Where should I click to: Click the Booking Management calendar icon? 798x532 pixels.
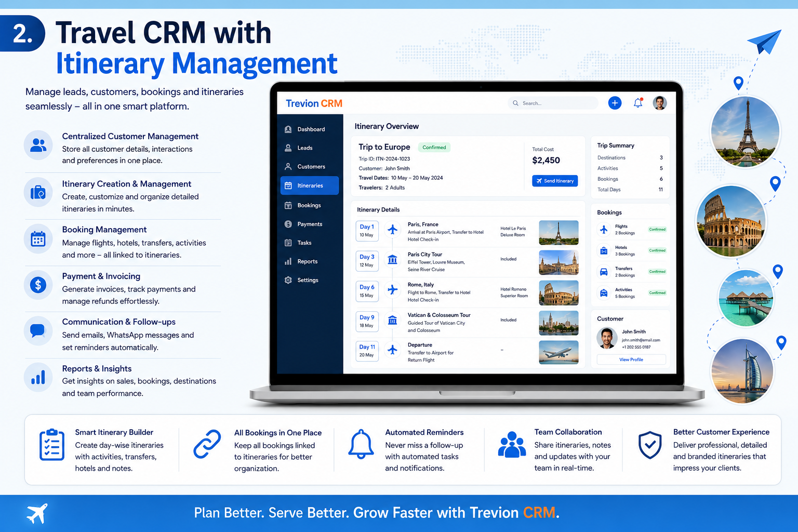pyautogui.click(x=38, y=238)
